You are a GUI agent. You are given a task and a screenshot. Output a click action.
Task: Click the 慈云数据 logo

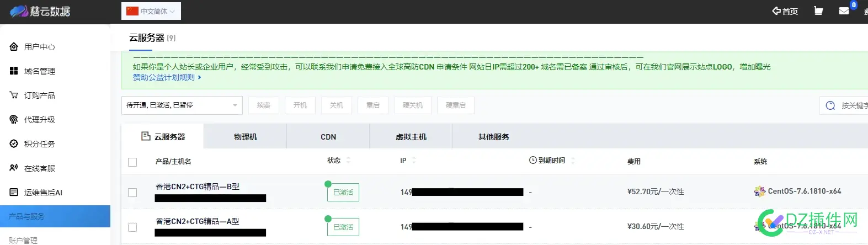point(40,11)
